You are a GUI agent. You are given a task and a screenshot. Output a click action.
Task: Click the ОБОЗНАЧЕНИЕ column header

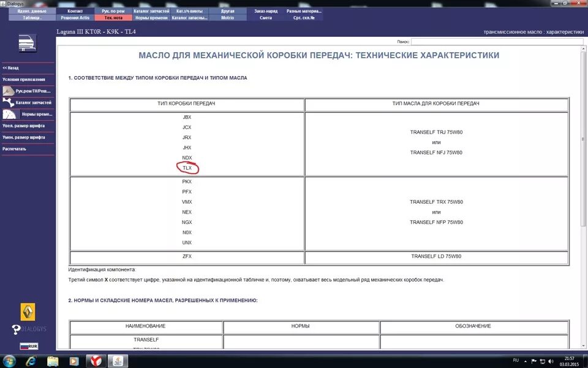473,326
